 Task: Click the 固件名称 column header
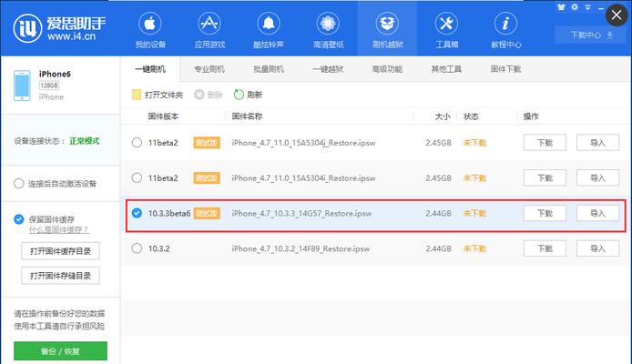[247, 116]
